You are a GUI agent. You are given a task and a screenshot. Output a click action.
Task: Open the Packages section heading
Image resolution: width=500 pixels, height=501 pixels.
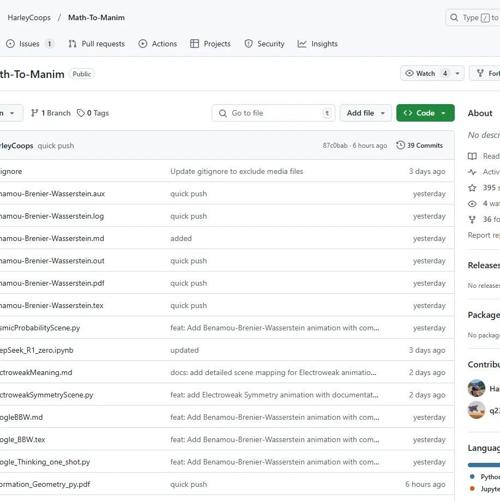[484, 315]
